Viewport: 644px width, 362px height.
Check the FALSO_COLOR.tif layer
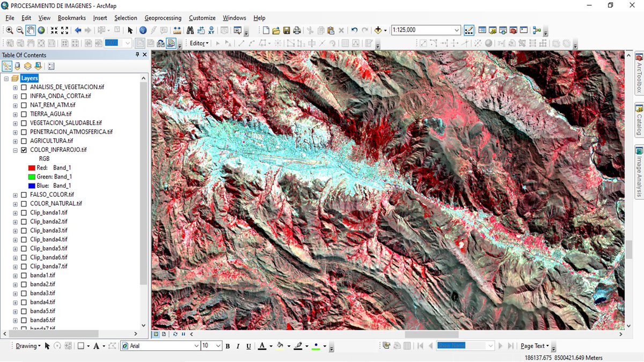(x=24, y=195)
